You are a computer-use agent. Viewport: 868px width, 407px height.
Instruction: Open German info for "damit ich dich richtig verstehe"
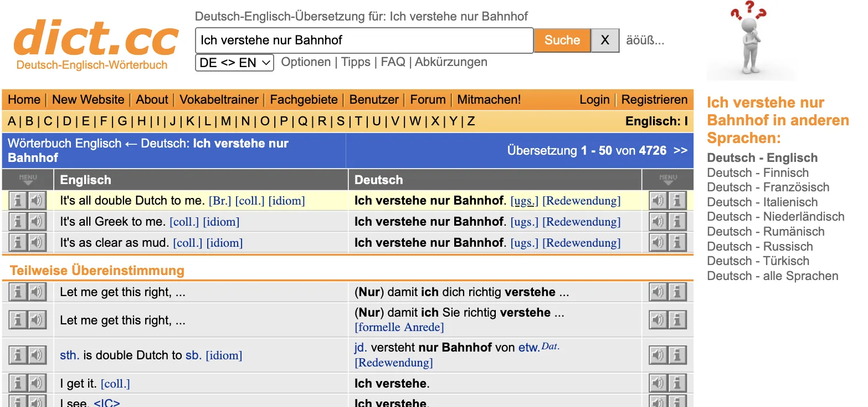tap(677, 292)
